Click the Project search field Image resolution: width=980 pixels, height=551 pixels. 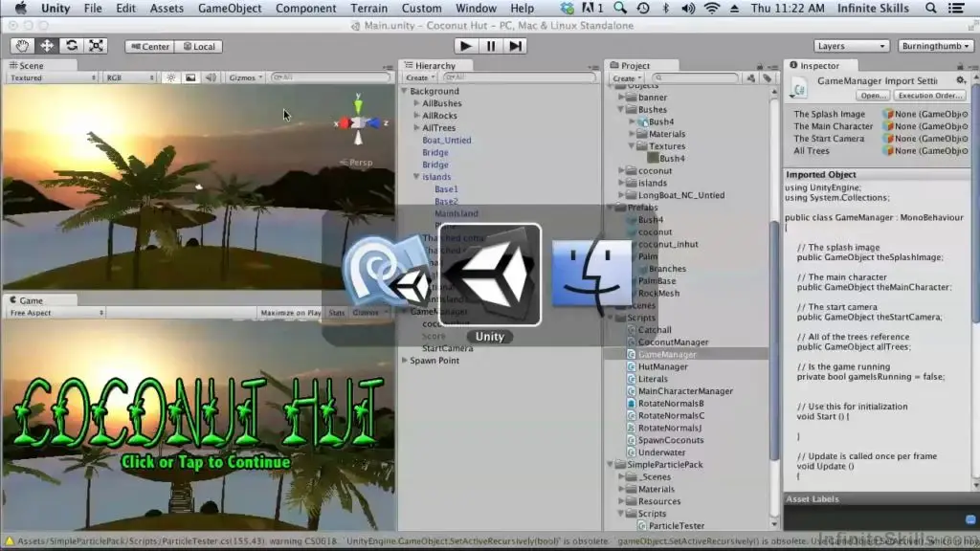click(x=695, y=78)
